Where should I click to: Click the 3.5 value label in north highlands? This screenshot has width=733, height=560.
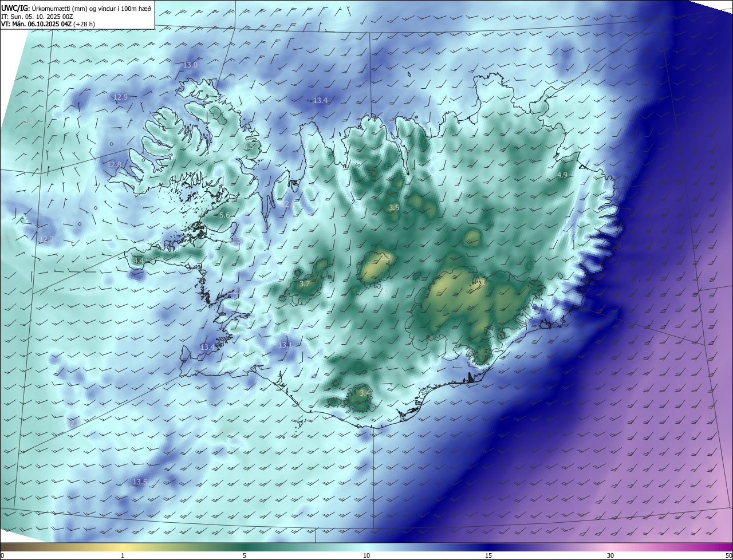coord(394,208)
